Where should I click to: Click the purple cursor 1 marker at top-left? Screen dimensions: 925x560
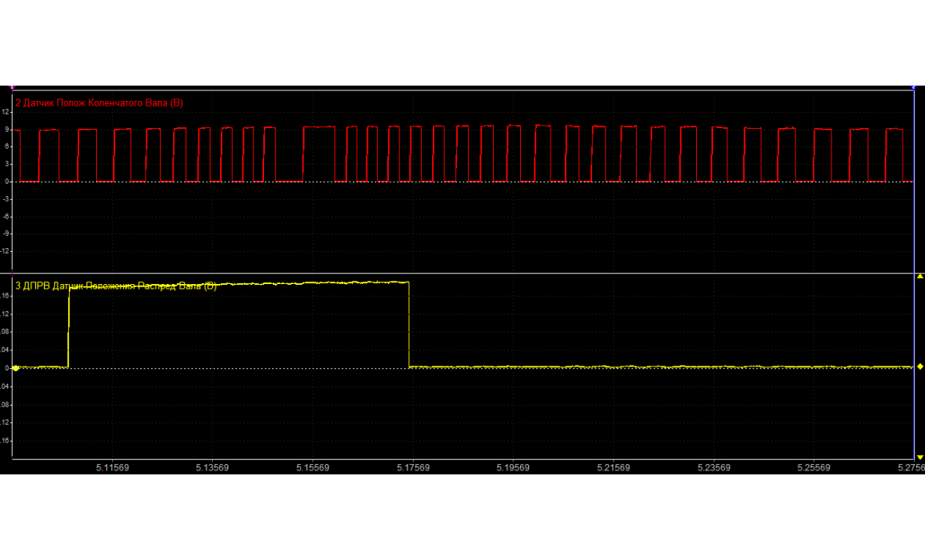pos(11,86)
